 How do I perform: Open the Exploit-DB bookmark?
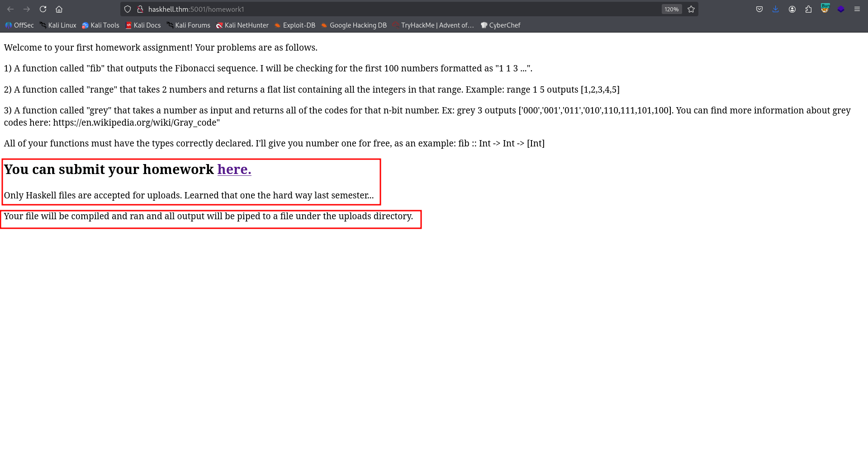tap(295, 25)
